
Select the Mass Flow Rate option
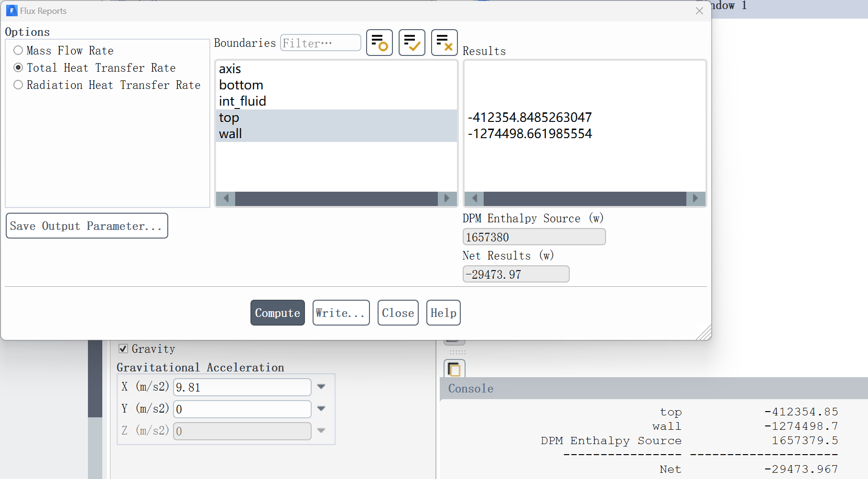[18, 51]
